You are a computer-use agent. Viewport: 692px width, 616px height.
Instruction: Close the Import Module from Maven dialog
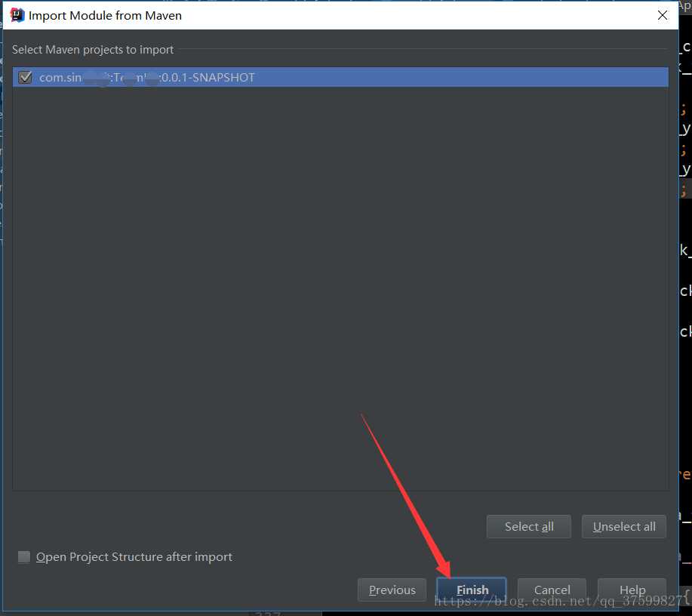[x=662, y=15]
